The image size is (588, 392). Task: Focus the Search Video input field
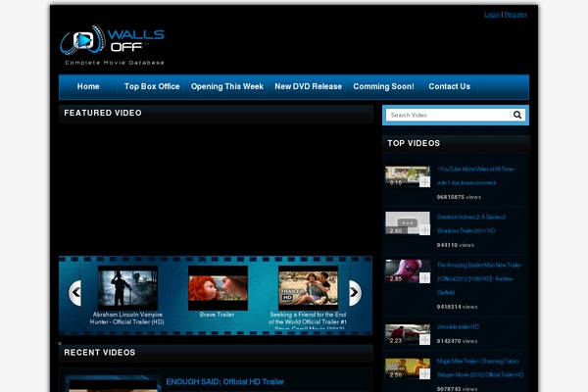tap(448, 115)
